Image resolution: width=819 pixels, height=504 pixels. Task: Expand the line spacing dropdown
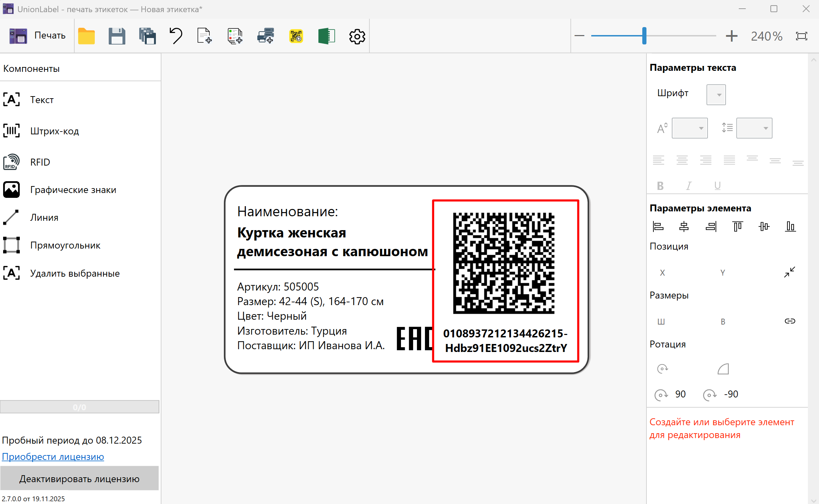(x=754, y=128)
